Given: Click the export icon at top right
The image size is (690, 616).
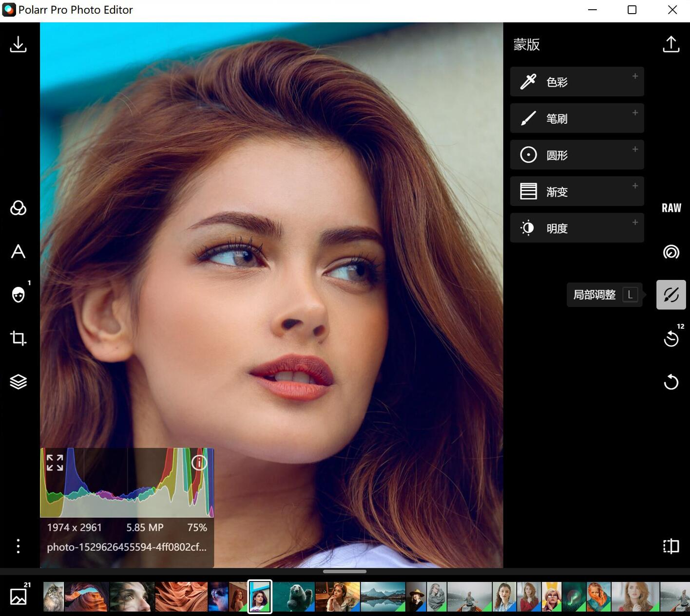Looking at the screenshot, I should 671,44.
